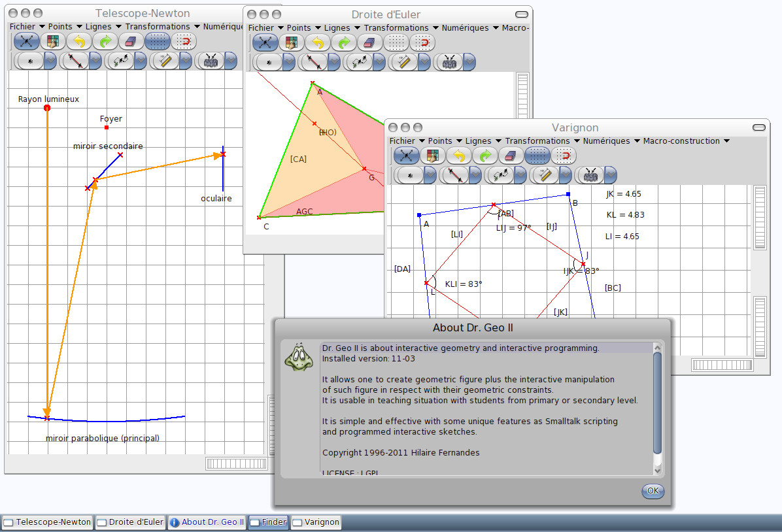Open Transformations menu in Droite d'Euler window
The height and width of the screenshot is (532, 782).
(x=401, y=28)
